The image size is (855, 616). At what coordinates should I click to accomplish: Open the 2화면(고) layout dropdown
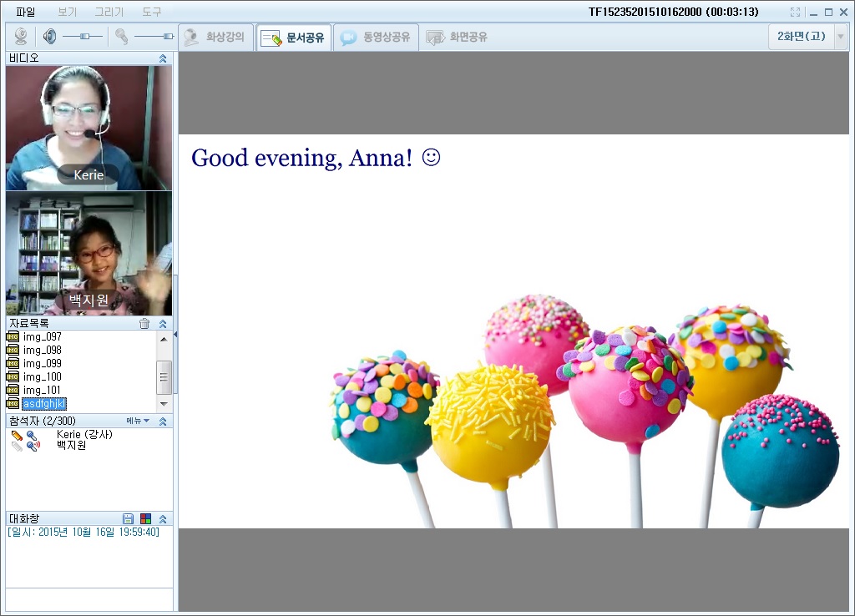click(840, 37)
